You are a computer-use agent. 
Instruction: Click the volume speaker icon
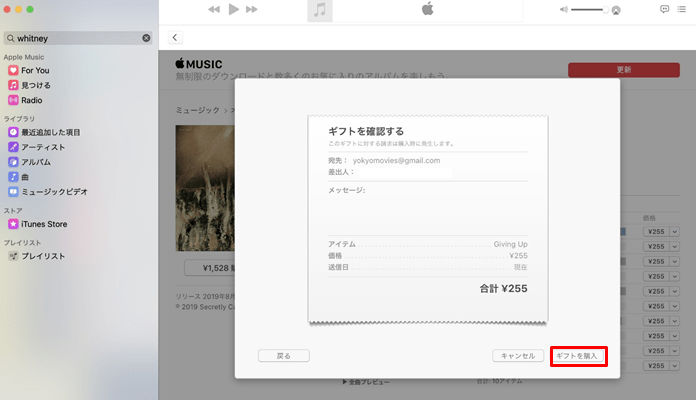[564, 9]
